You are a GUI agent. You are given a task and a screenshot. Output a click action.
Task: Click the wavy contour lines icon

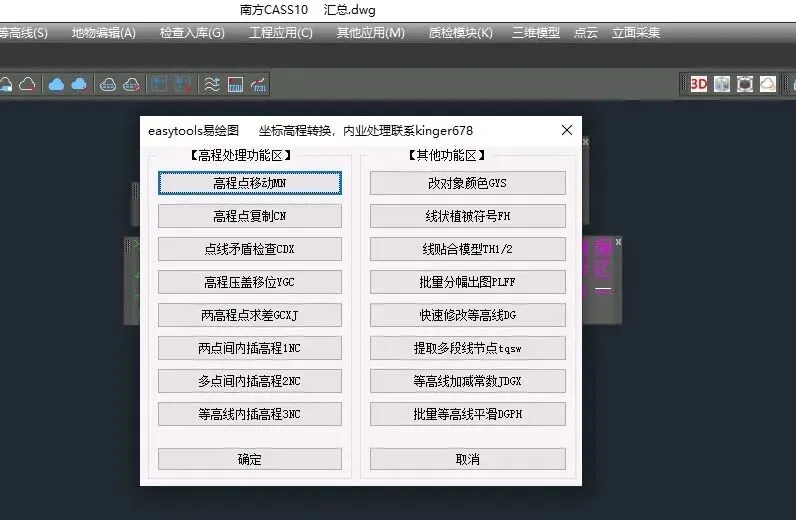[212, 84]
